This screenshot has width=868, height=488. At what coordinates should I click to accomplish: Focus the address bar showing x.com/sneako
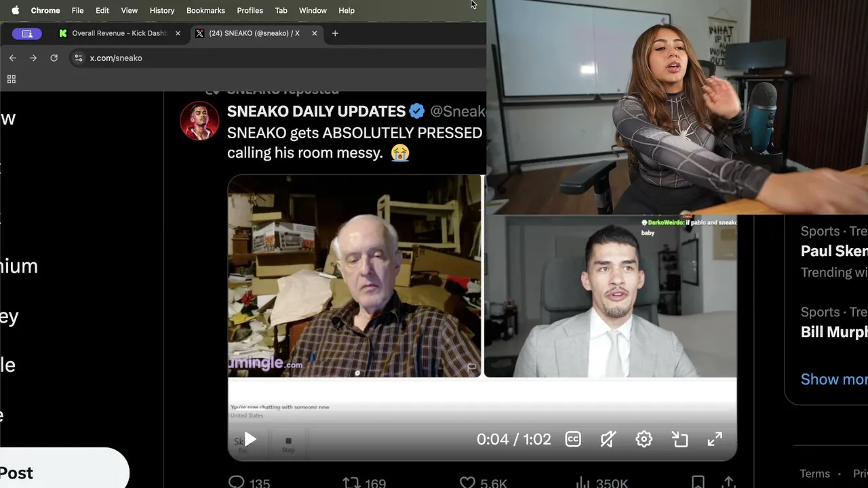(x=278, y=58)
